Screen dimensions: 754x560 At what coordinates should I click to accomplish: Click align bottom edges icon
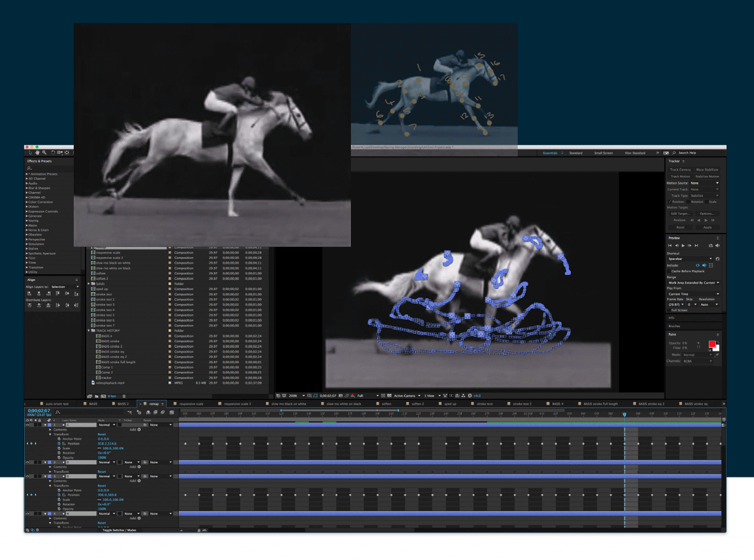pos(76,294)
